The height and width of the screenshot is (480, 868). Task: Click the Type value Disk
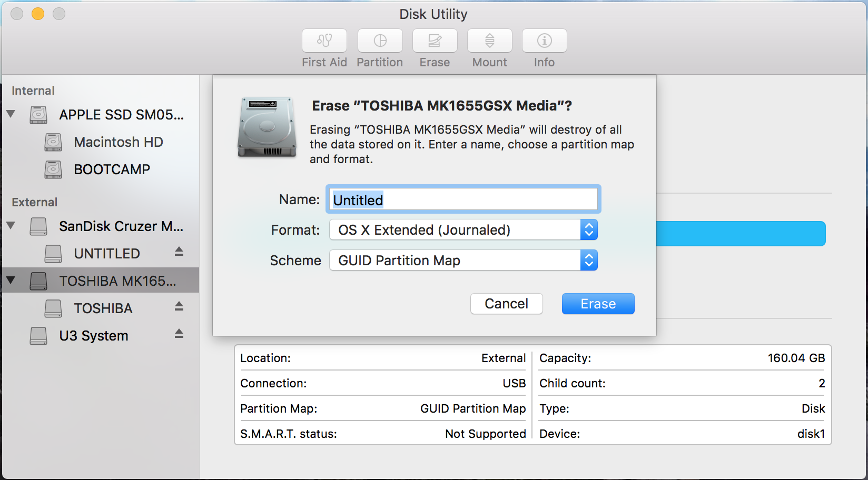point(813,408)
